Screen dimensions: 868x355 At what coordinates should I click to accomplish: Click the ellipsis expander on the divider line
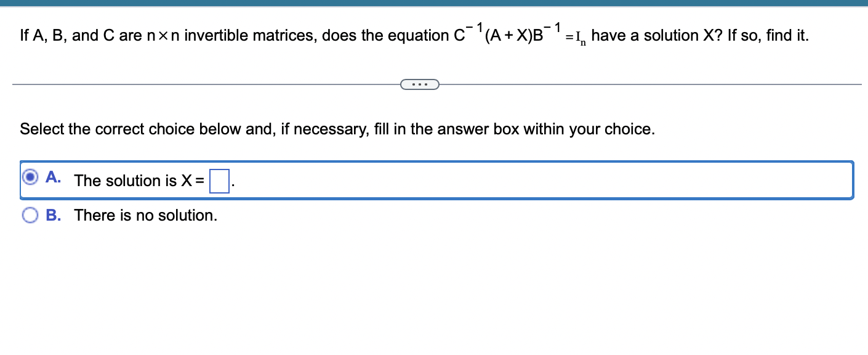pos(420,84)
